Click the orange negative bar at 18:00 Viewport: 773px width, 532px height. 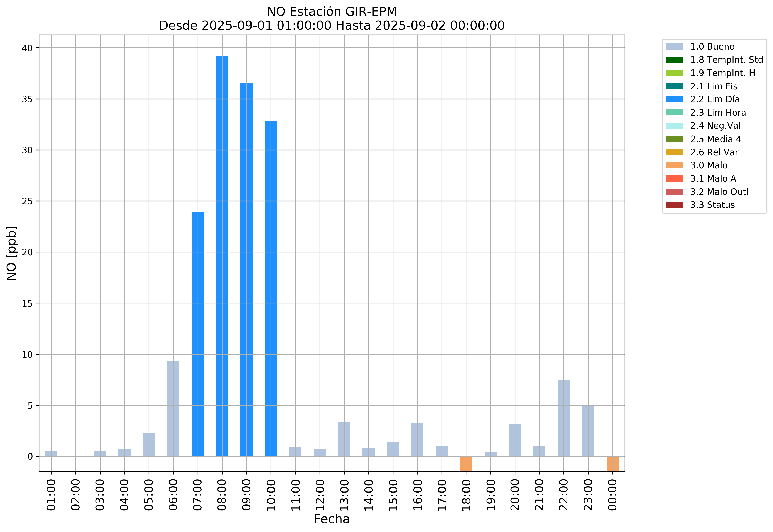(x=466, y=464)
